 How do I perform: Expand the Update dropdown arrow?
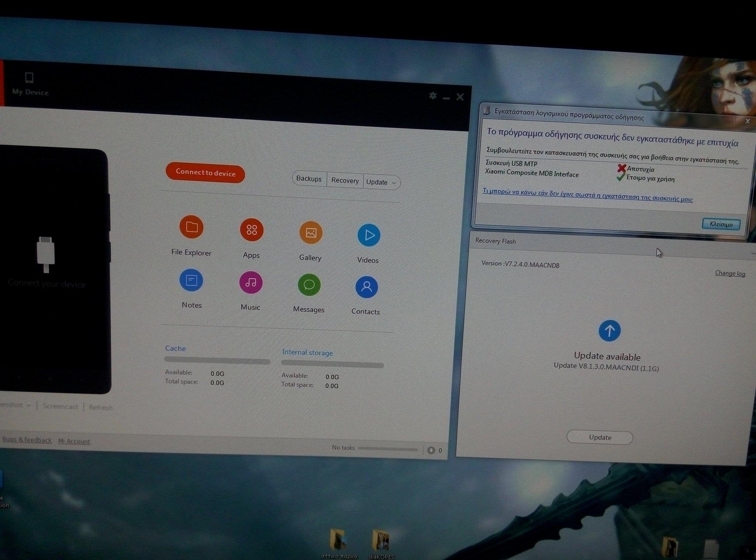(394, 183)
